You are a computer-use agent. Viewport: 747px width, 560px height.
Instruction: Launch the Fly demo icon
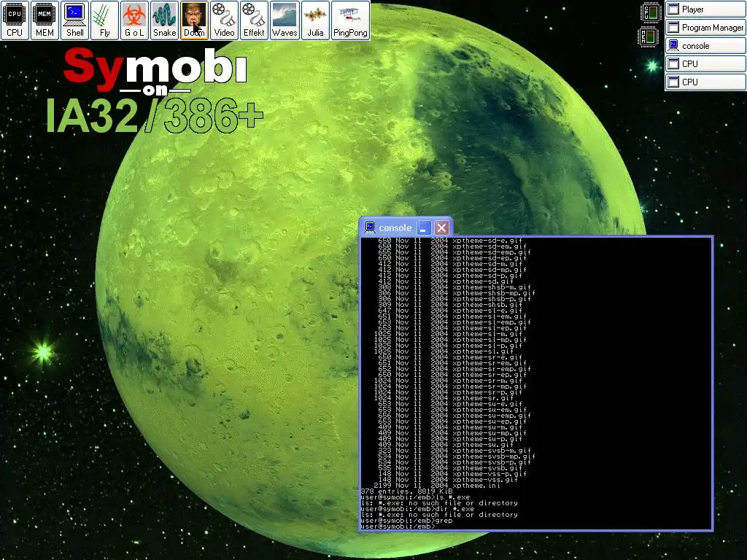(x=105, y=20)
